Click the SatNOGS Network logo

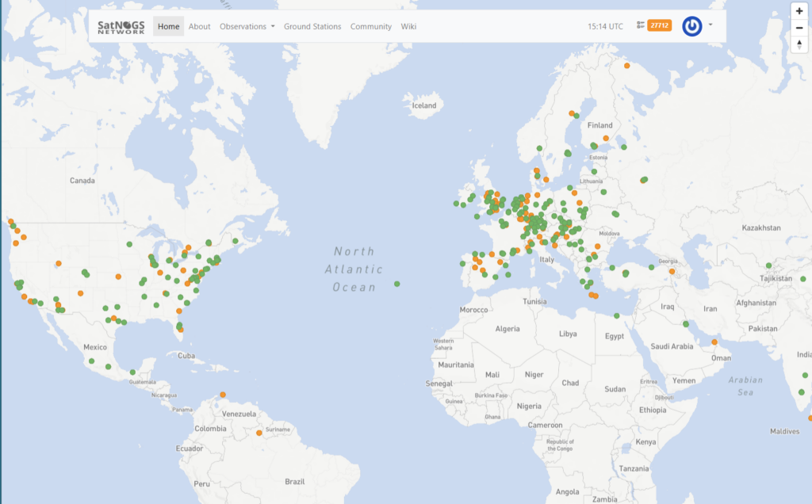pyautogui.click(x=121, y=26)
